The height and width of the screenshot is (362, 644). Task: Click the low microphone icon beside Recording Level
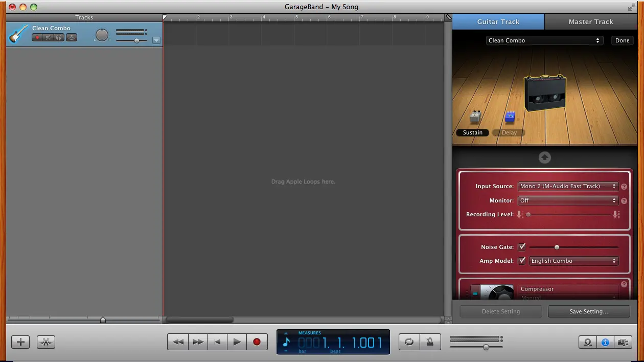tap(519, 215)
